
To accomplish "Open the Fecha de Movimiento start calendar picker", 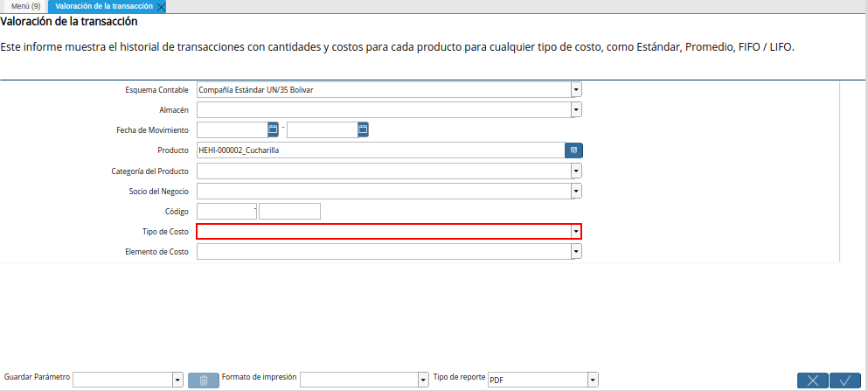I will (x=273, y=129).
